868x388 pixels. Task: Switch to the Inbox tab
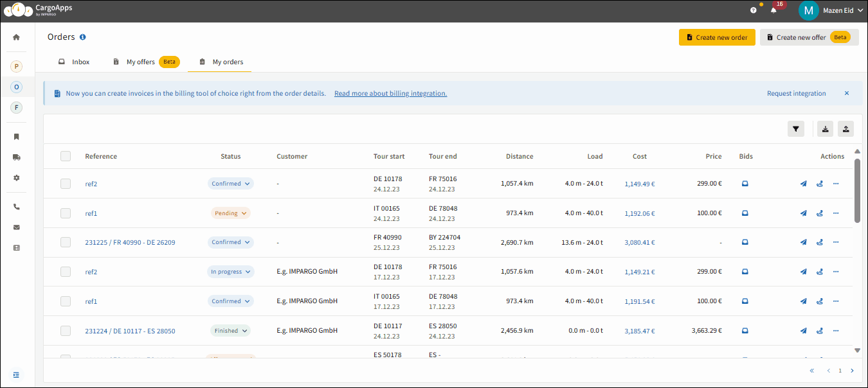74,62
